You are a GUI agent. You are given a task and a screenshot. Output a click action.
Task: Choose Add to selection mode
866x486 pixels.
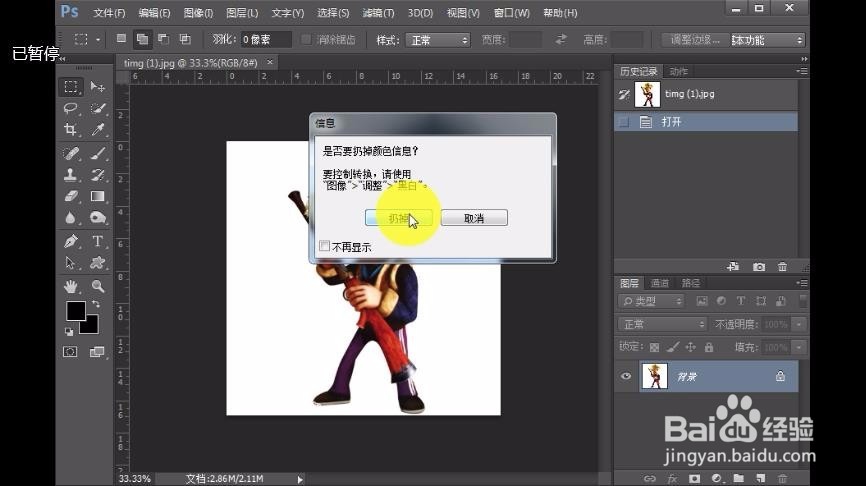[142, 39]
